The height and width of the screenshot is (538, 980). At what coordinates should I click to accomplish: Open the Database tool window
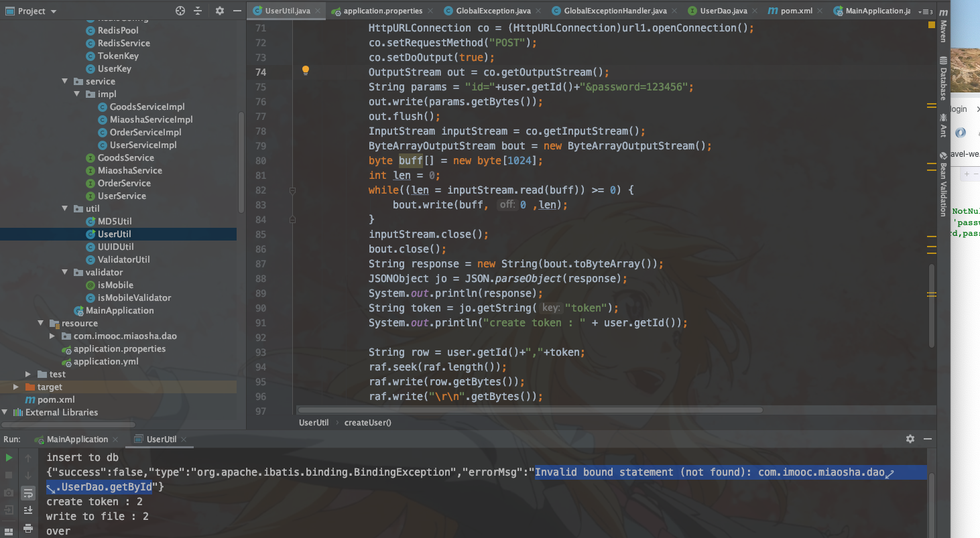(x=943, y=79)
